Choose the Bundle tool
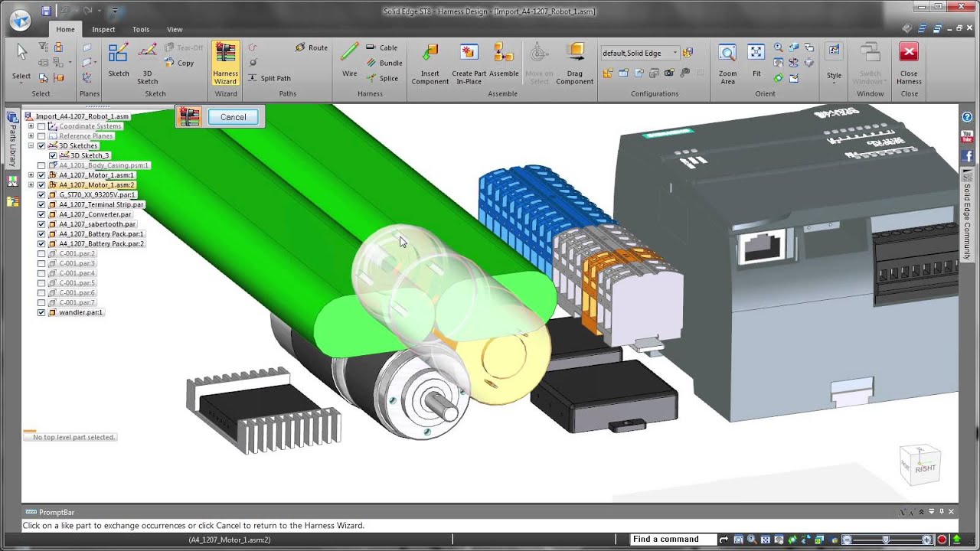This screenshot has width=980, height=551. [384, 63]
